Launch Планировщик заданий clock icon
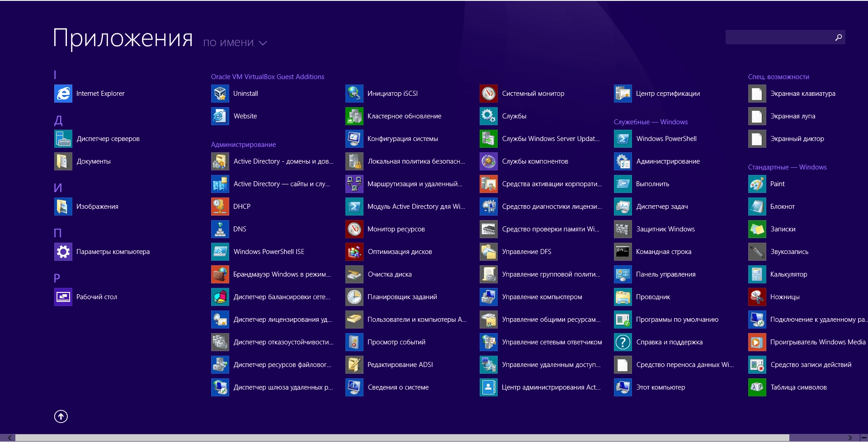The height and width of the screenshot is (442, 868). pos(354,297)
